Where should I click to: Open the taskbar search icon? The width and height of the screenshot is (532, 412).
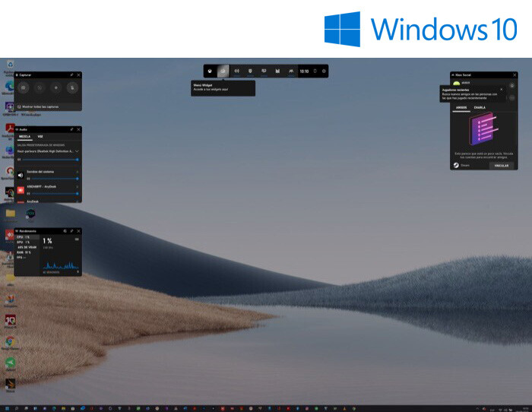click(16, 409)
